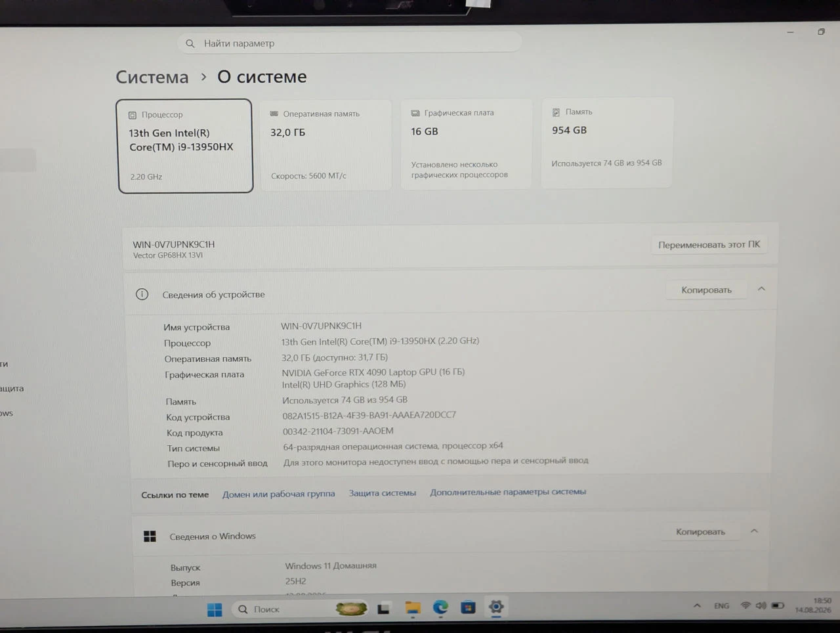Click product code 00342-21104-73091-AAOEM

coord(338,431)
